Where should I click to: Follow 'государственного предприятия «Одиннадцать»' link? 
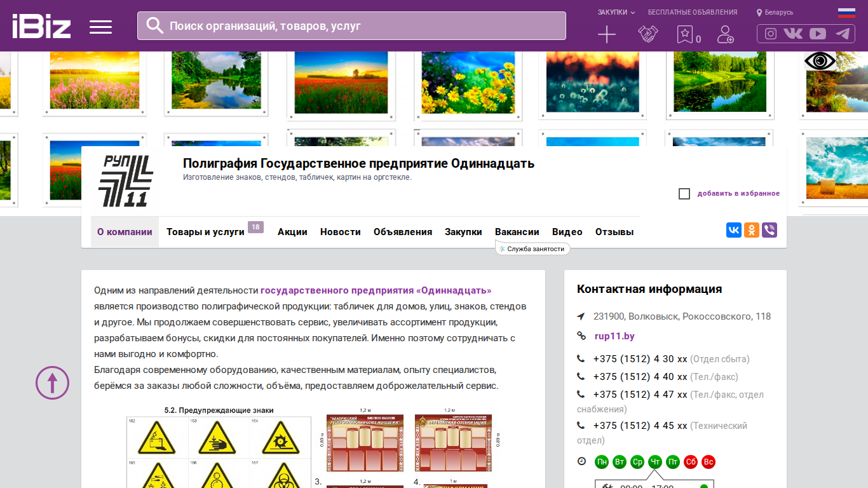point(376,290)
